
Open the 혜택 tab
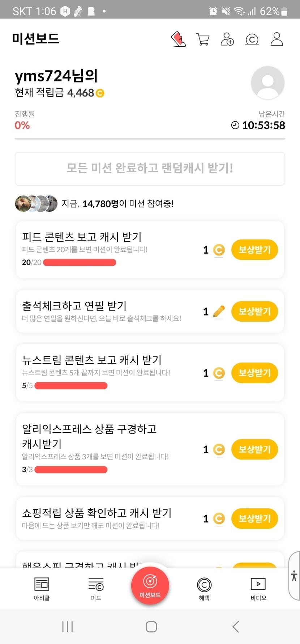pos(204,589)
